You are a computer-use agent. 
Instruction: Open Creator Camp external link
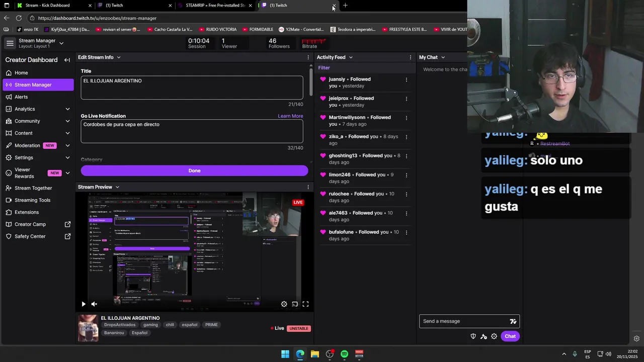pos(38,224)
